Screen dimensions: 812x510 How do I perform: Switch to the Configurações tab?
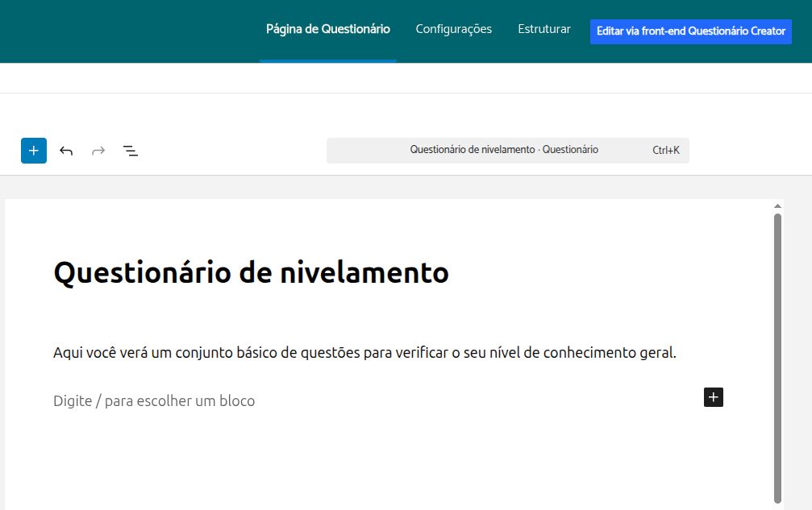(x=453, y=29)
